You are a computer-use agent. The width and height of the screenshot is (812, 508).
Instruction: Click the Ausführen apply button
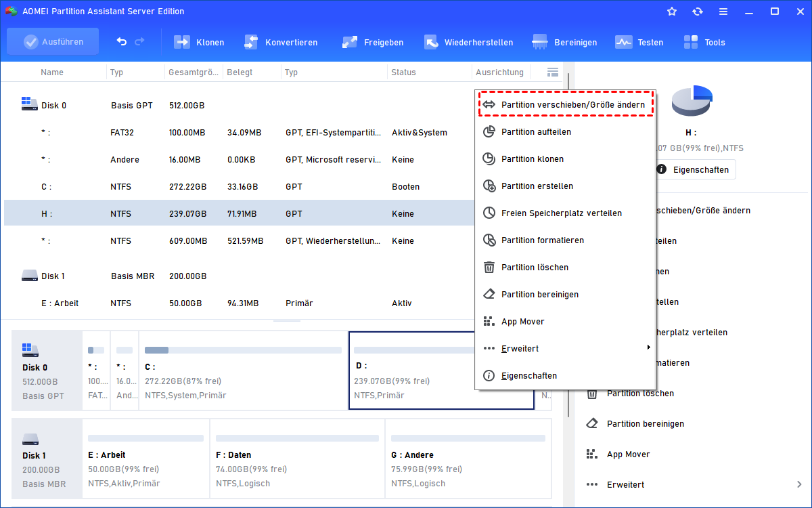(53, 42)
